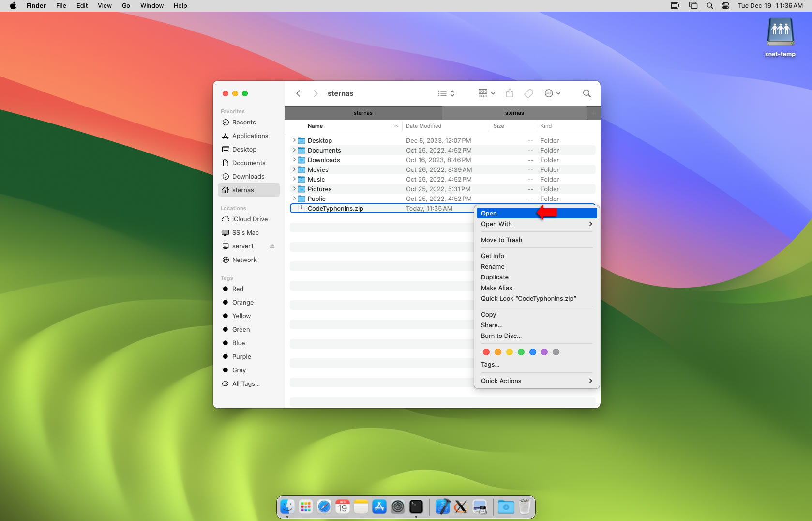Viewport: 812px width, 521px height.
Task: Sort by the Date Modified column header
Action: 423,126
